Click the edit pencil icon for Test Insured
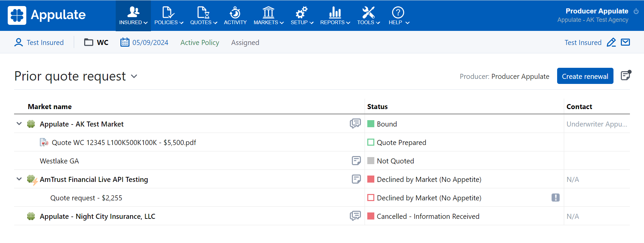The height and width of the screenshot is (243, 644). click(611, 43)
